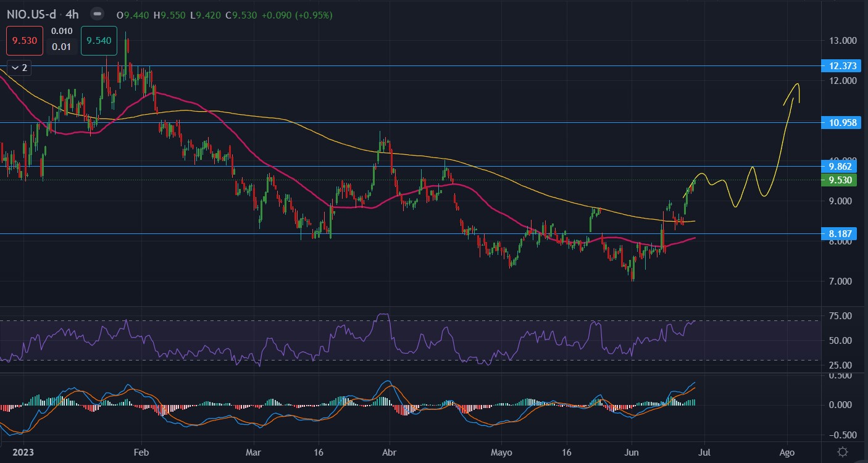Click the 2023 label on time axis

tap(23, 452)
